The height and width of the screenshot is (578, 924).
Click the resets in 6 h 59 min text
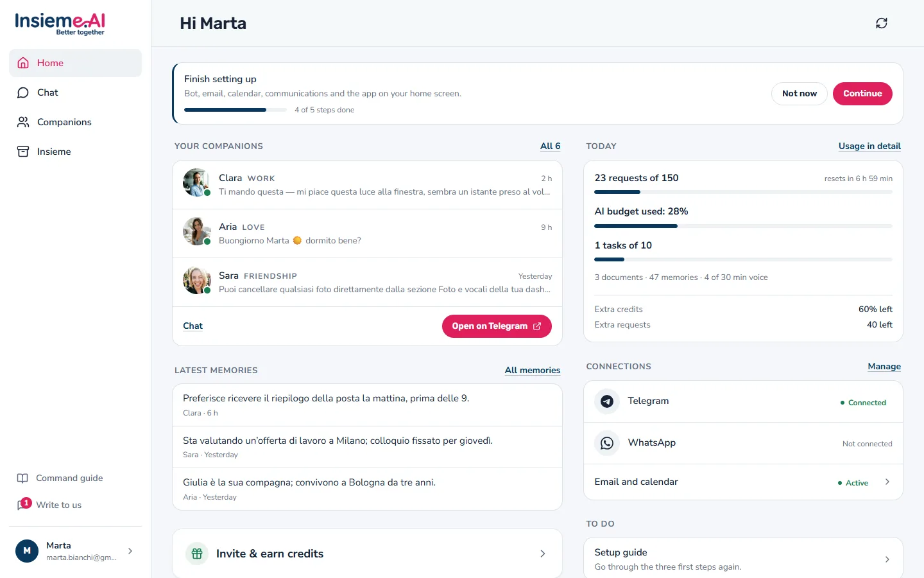(858, 179)
